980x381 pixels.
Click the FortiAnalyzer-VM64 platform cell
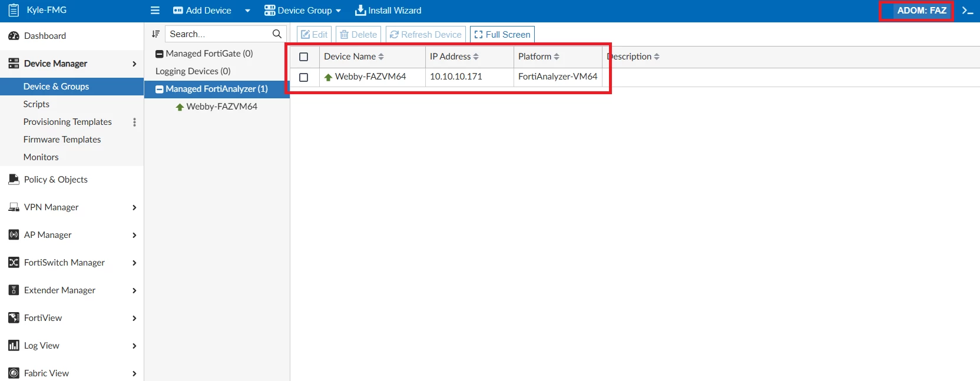pyautogui.click(x=558, y=77)
